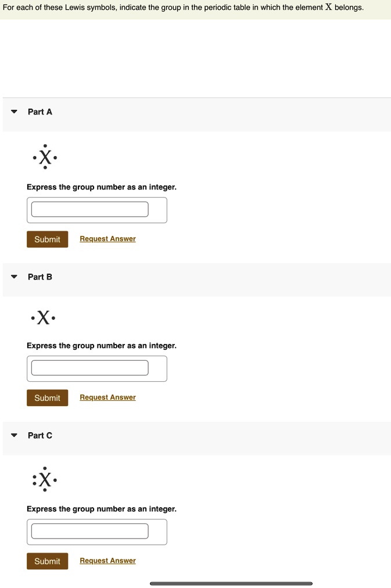Submit the Part A answer
391x588 pixels.
click(47, 239)
